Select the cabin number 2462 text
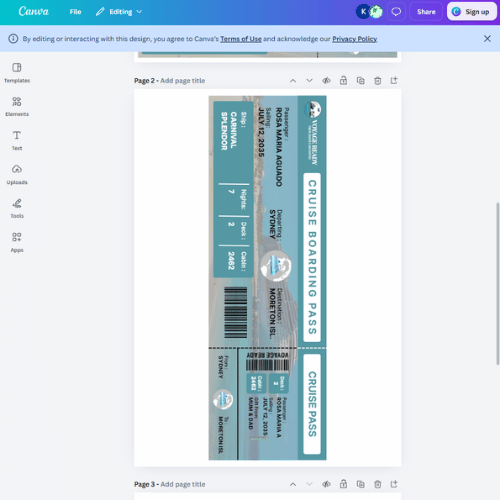This screenshot has width=500, height=500. point(231,260)
